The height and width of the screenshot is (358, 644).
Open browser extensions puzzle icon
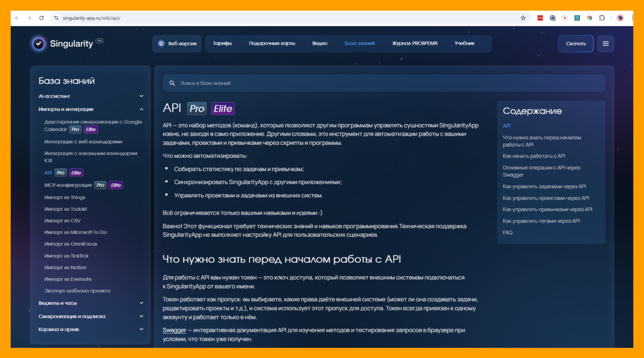[x=601, y=18]
